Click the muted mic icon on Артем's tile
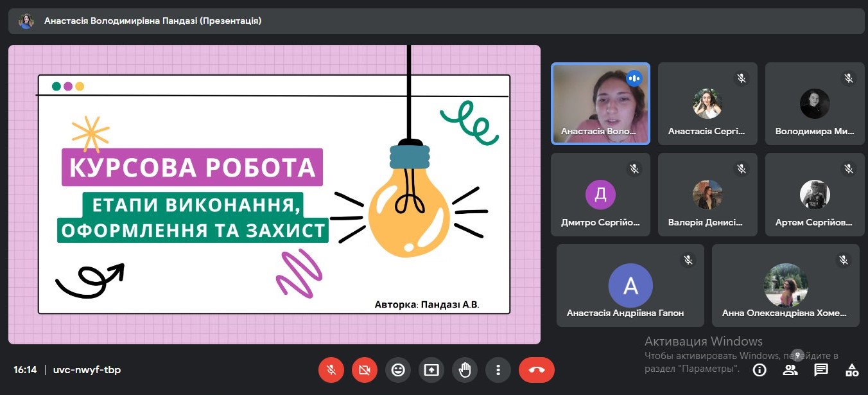This screenshot has width=868, height=395. (848, 169)
